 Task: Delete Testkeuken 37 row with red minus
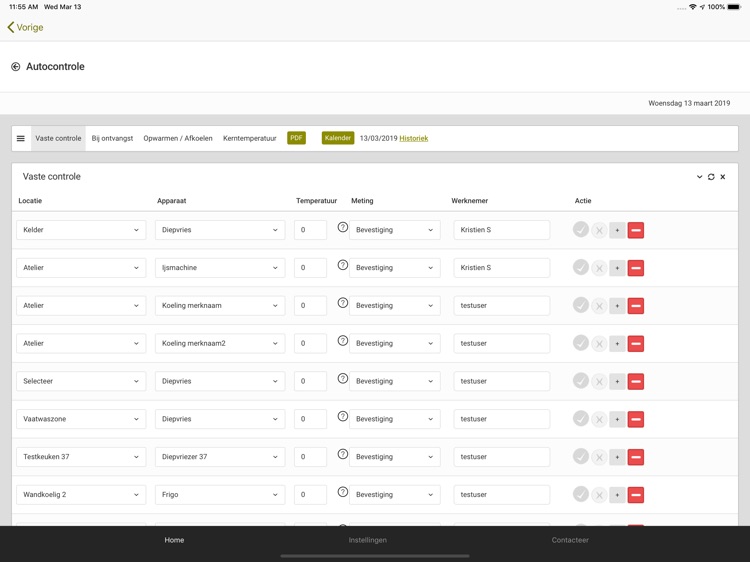click(636, 457)
